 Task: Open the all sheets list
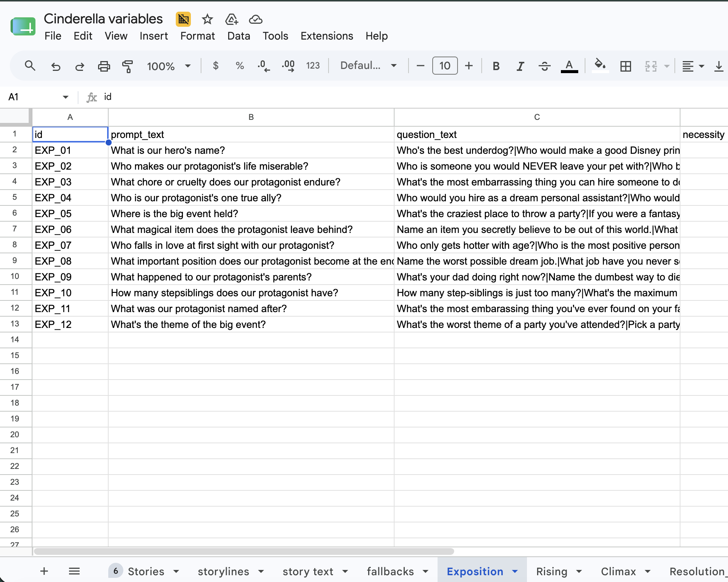coord(74,571)
